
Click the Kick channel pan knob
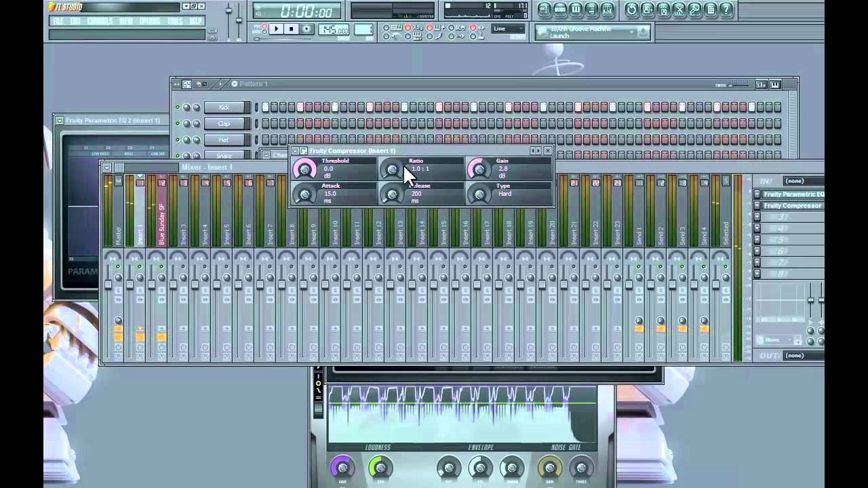pyautogui.click(x=187, y=107)
